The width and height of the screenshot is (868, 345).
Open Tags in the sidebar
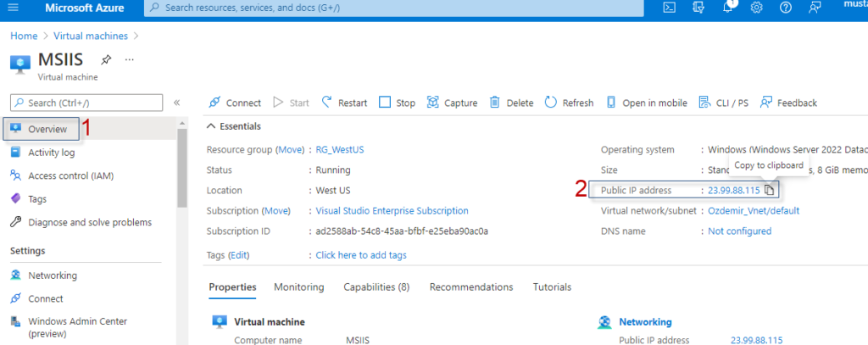37,199
